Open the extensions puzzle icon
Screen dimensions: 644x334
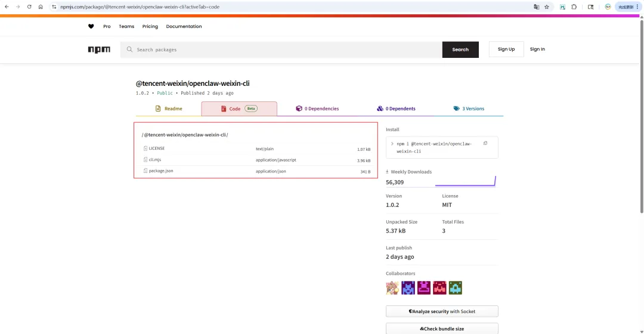(x=574, y=7)
